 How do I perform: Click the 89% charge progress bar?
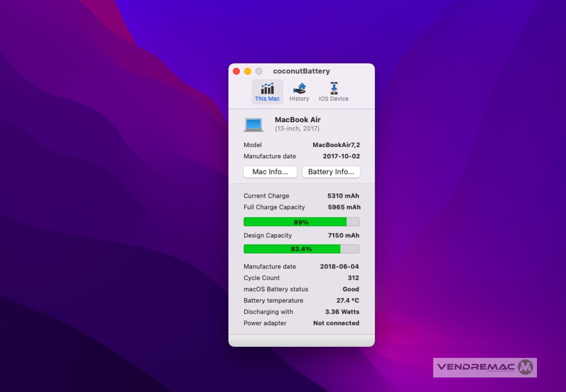point(301,222)
